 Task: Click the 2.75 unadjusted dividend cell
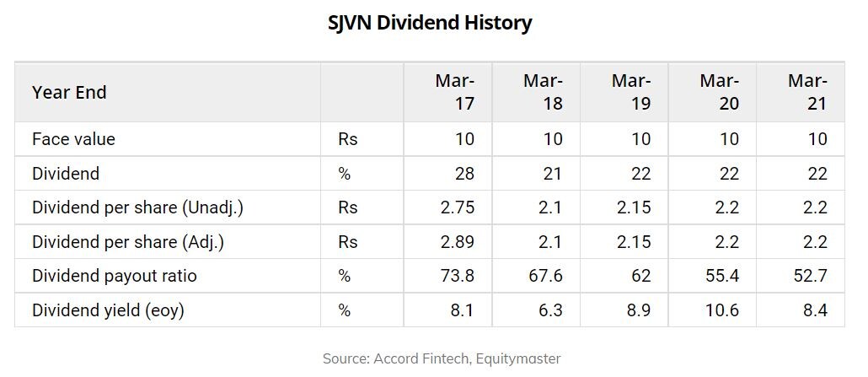tap(457, 207)
